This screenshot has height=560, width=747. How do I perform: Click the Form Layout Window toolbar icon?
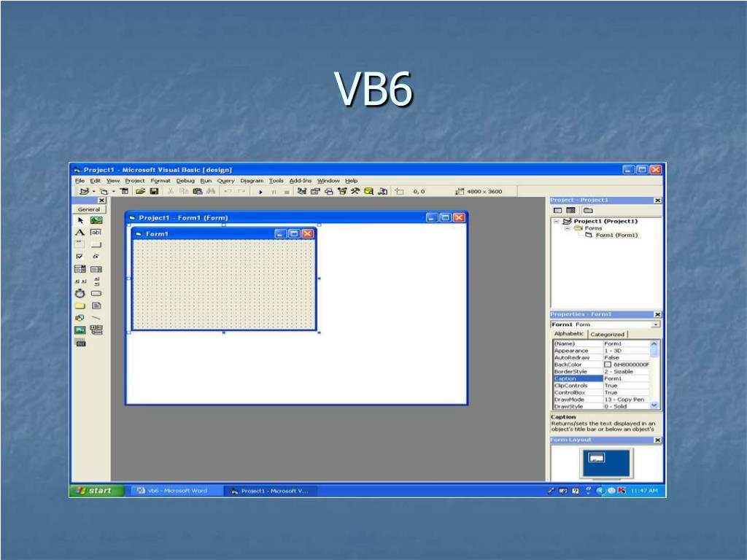pos(329,192)
